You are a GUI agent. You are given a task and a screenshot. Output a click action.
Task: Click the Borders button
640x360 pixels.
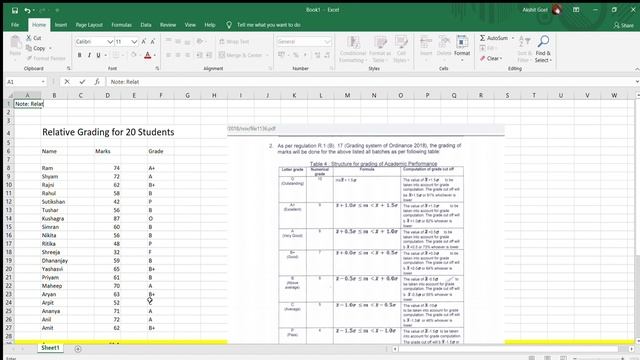[x=116, y=55]
